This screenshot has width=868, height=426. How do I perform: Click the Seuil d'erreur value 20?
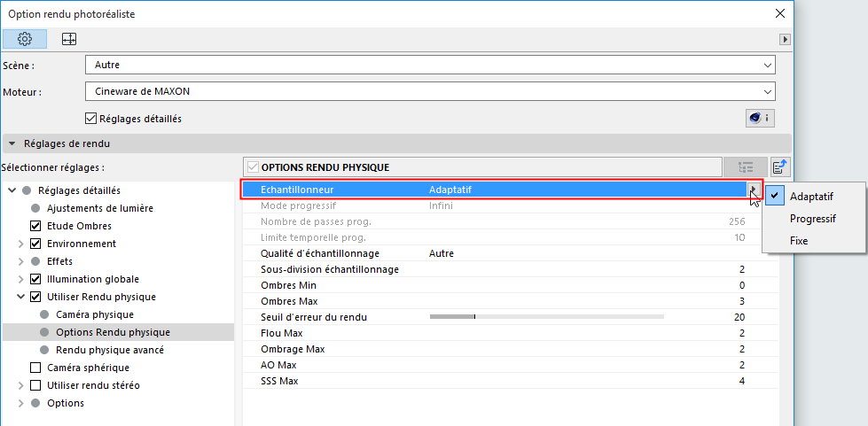coord(739,317)
